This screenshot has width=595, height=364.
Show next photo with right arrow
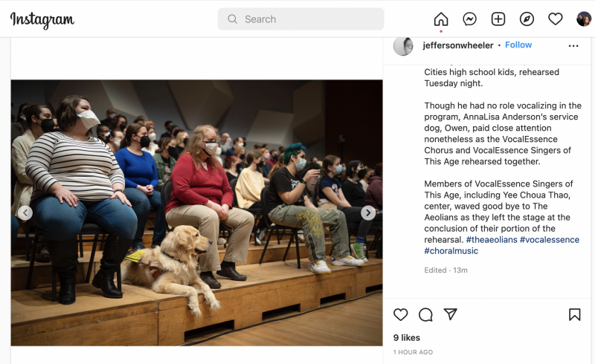coord(367,213)
